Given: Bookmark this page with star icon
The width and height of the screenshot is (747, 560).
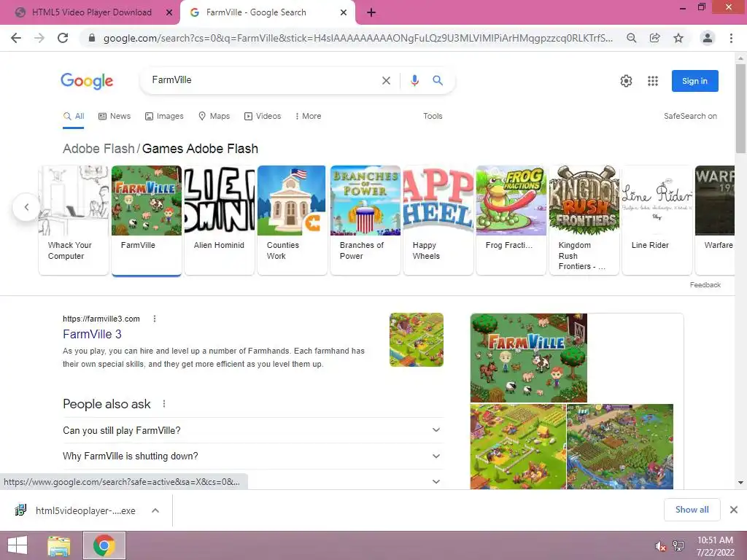Looking at the screenshot, I should tap(678, 38).
